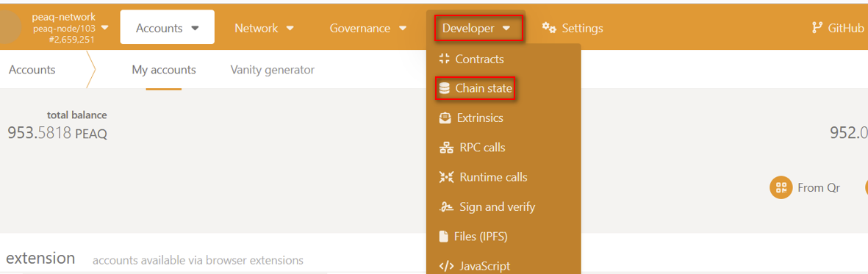Open the Settings gear icon
Screen dimensions: 868x274
click(548, 28)
